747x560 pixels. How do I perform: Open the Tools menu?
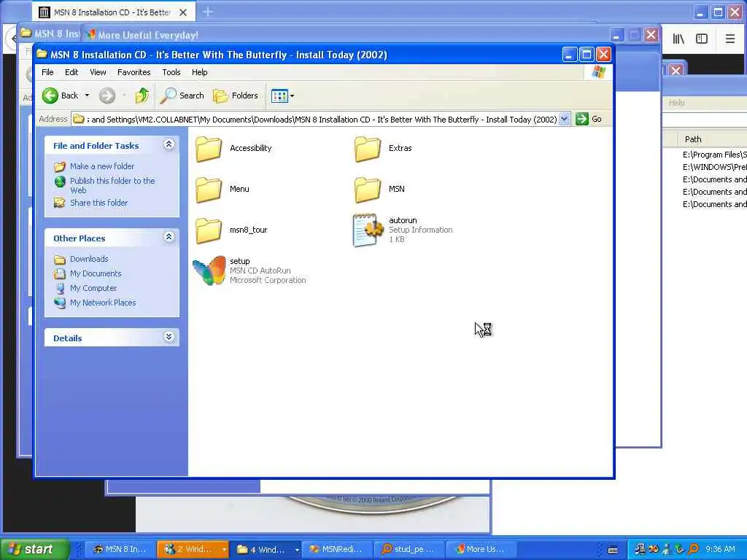click(171, 72)
